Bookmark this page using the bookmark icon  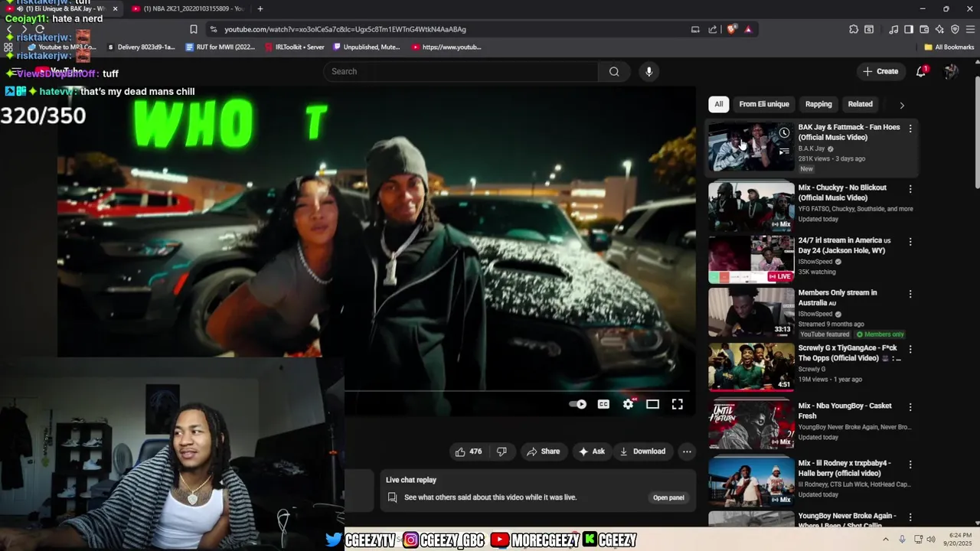click(x=194, y=29)
